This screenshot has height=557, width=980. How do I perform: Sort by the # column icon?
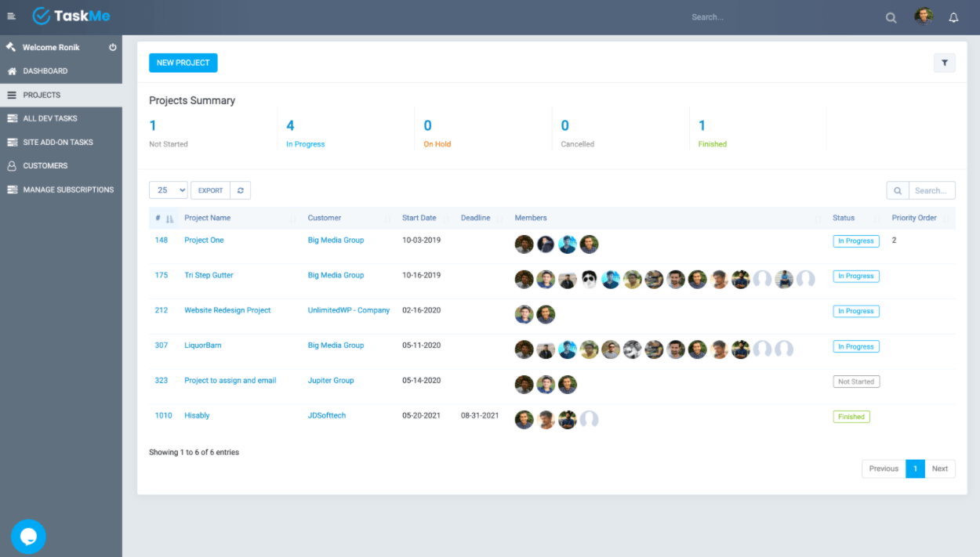(169, 219)
